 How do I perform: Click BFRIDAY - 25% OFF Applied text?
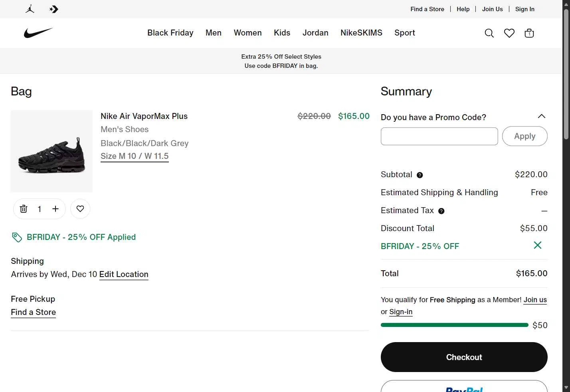coord(81,237)
